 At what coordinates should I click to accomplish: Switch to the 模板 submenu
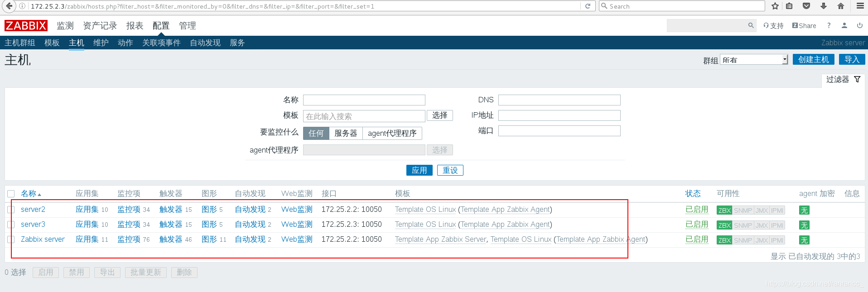click(52, 43)
